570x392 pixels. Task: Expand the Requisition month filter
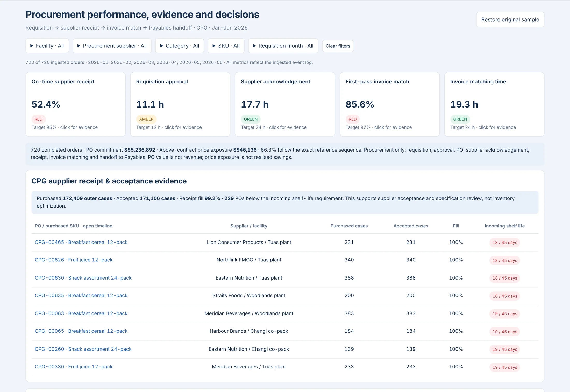[283, 46]
